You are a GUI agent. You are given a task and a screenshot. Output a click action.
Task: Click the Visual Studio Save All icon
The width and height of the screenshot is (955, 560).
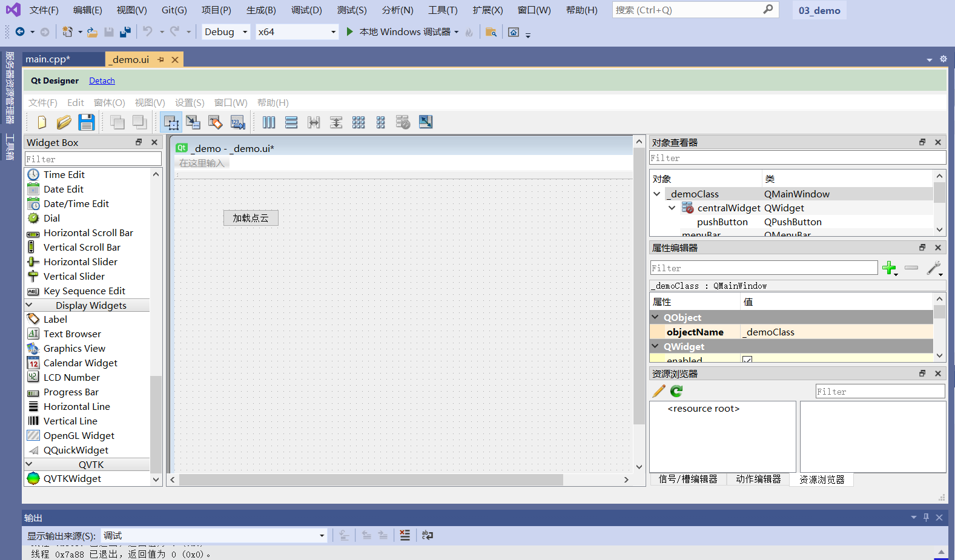(x=125, y=31)
